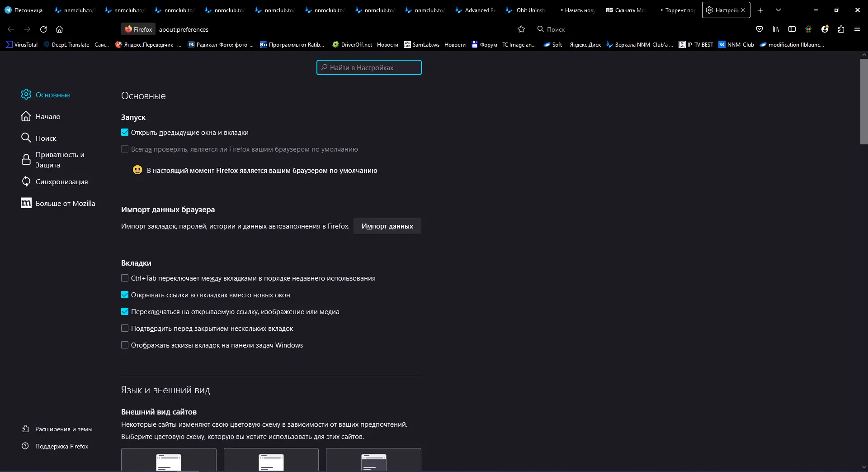This screenshot has width=868, height=472.
Task: Open the VirusTotal bookmark
Action: 22,45
